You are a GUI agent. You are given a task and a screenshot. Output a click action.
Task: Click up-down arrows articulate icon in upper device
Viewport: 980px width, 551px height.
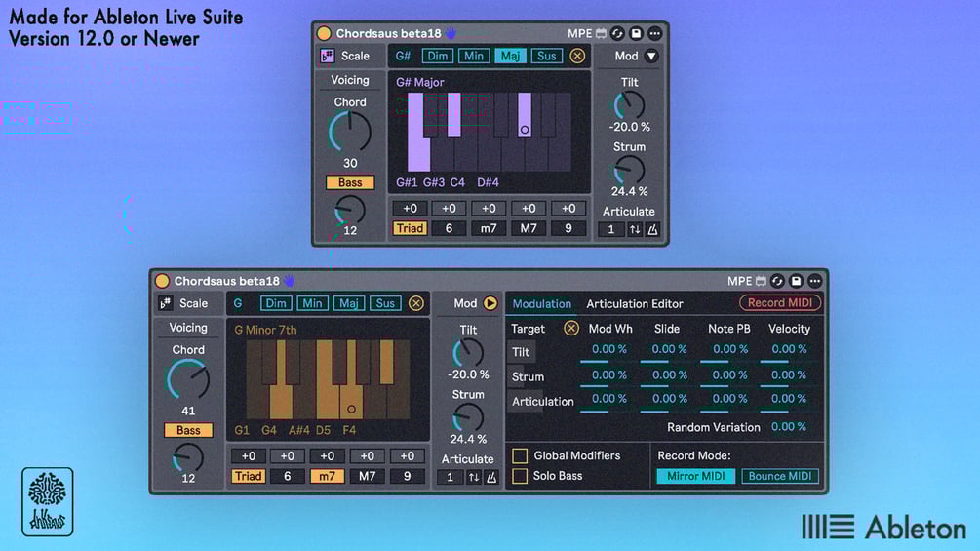(x=635, y=229)
